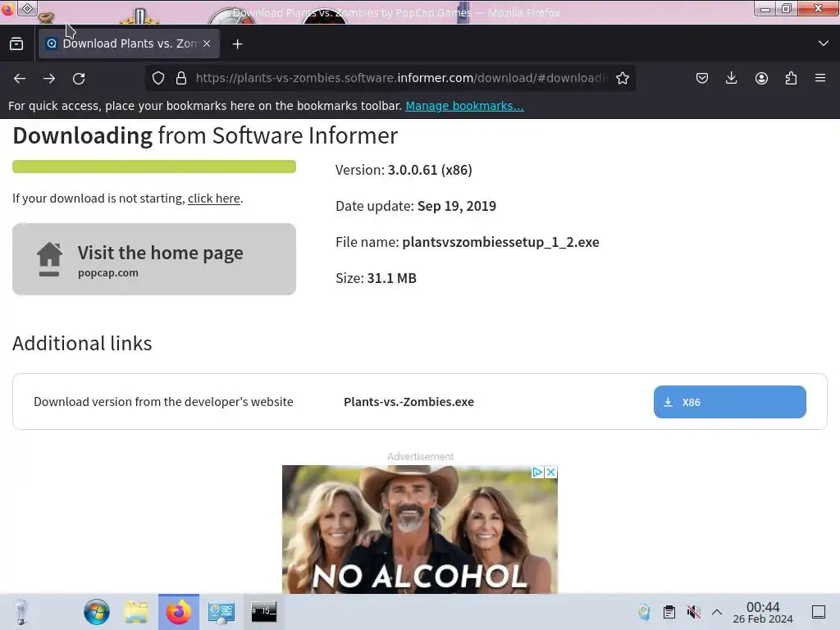Visit the home page popcap.com
Screen dimensions: 840x630
pyautogui.click(x=154, y=259)
